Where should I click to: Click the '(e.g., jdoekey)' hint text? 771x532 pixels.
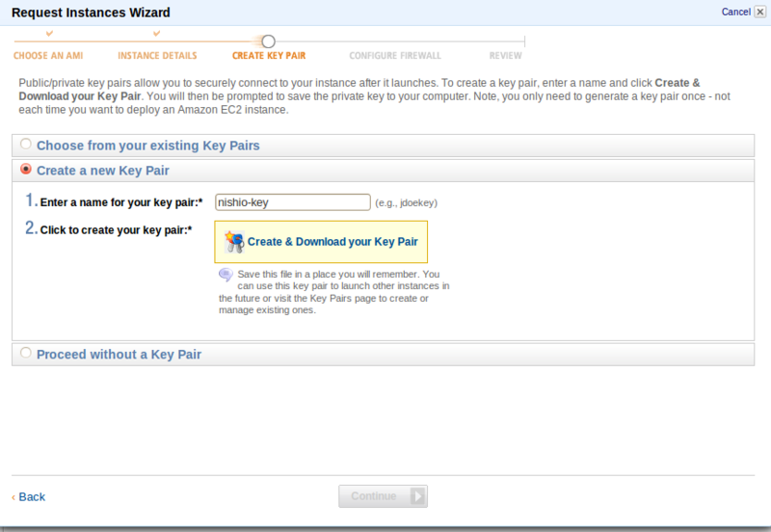[406, 202]
